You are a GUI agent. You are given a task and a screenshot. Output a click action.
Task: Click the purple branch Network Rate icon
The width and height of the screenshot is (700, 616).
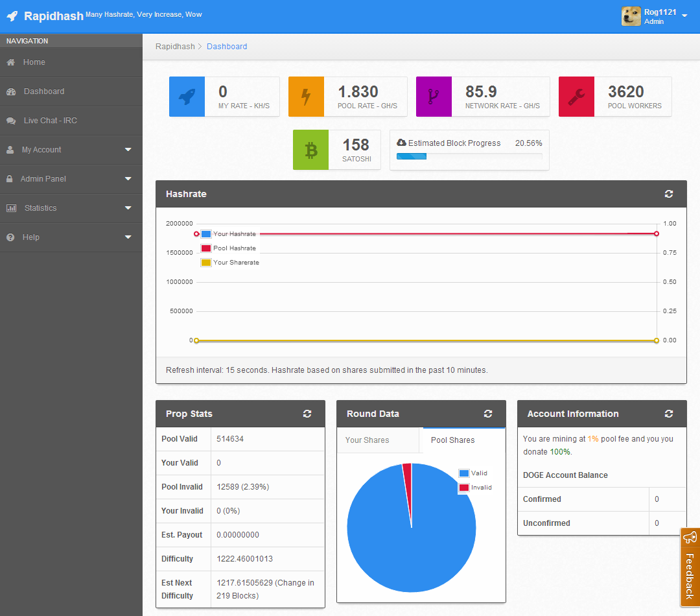[434, 97]
